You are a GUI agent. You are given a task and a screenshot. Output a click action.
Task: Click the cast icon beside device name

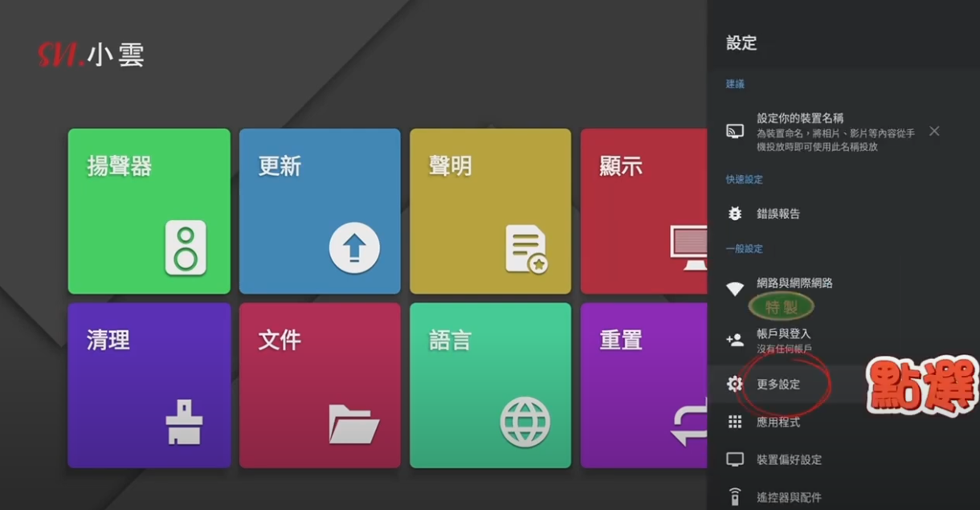[x=734, y=132]
